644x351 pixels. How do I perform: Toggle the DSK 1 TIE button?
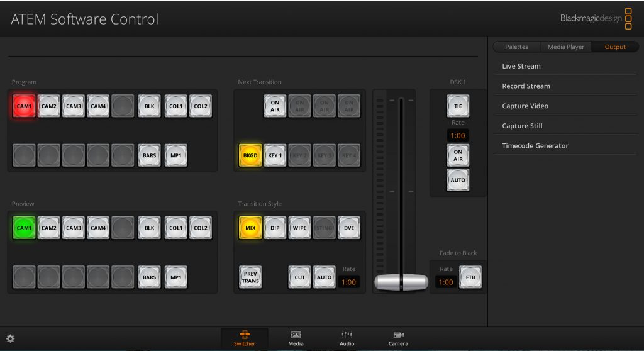[x=458, y=106]
